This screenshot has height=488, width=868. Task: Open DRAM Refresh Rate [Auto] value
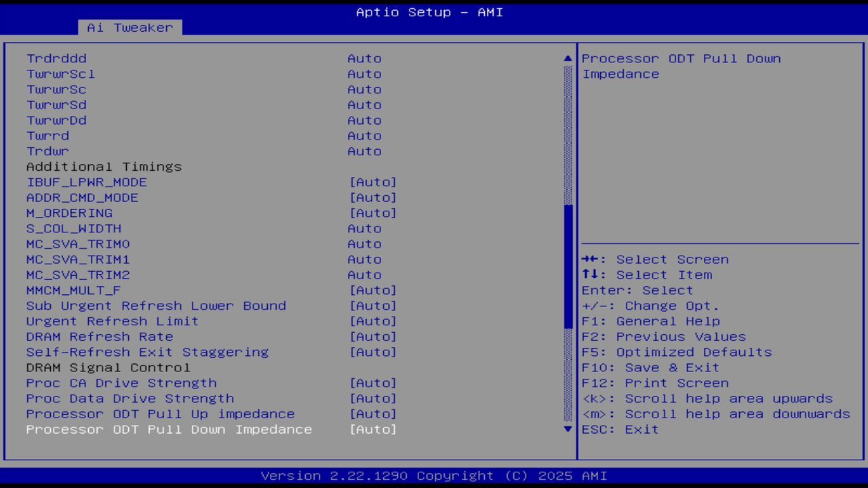[x=373, y=338]
